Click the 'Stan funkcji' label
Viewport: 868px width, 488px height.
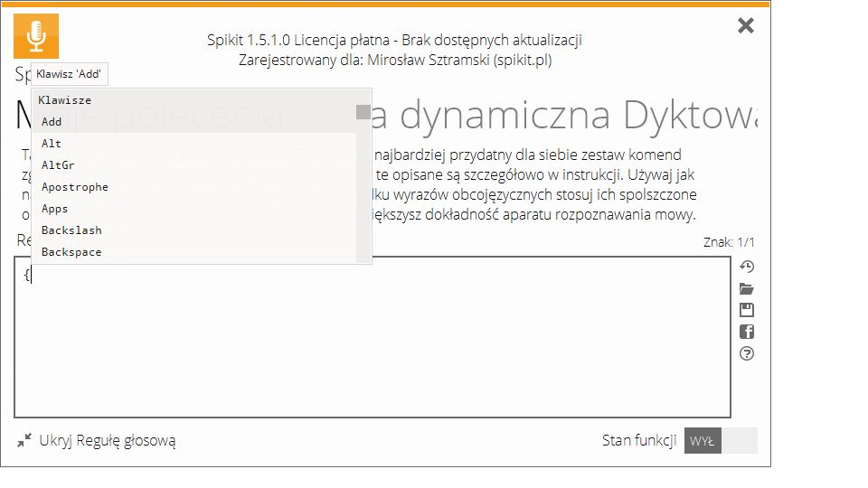pos(639,440)
